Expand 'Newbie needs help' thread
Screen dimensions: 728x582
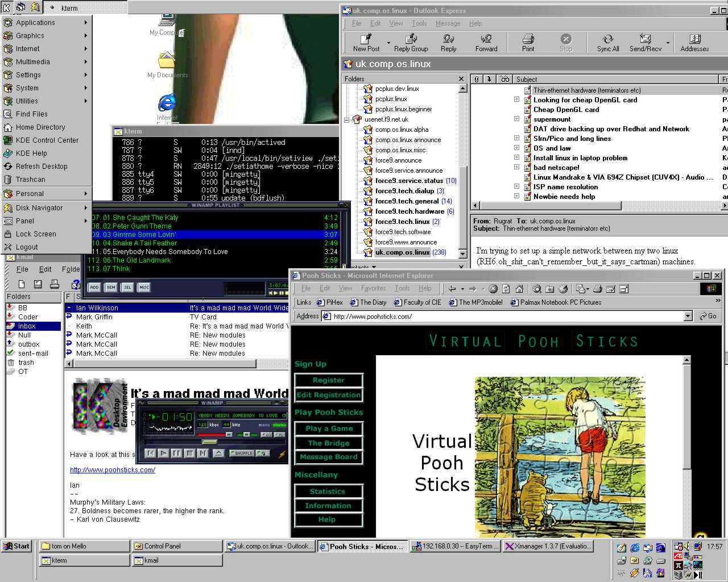coord(516,196)
